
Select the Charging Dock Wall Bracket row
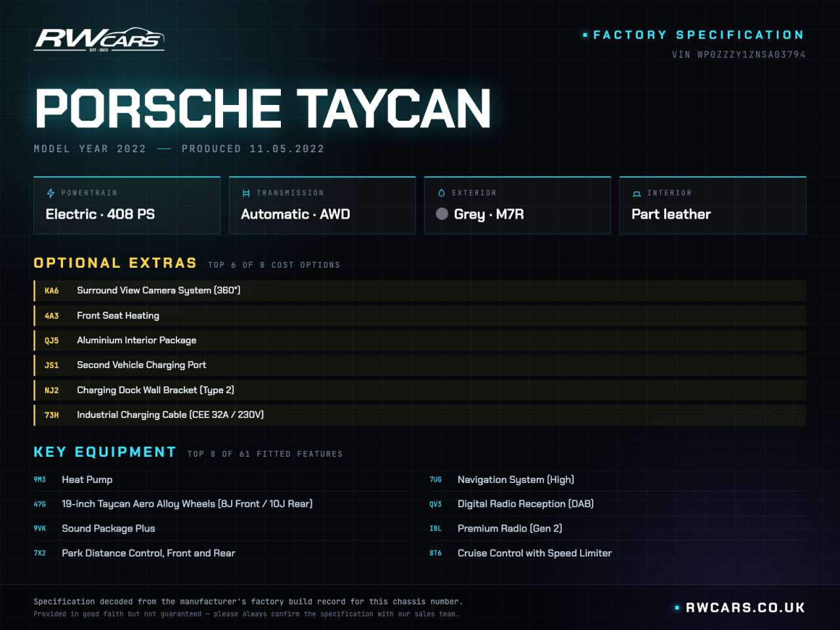pyautogui.click(x=420, y=390)
